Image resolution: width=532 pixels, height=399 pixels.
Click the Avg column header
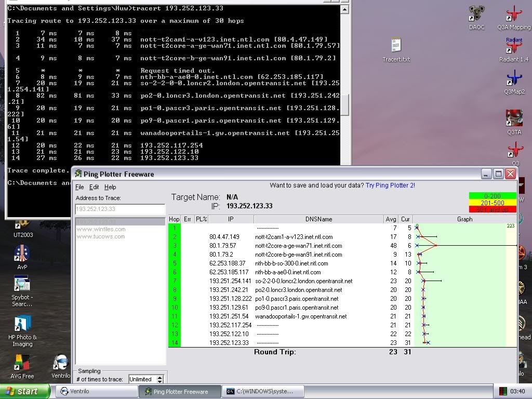(391, 219)
